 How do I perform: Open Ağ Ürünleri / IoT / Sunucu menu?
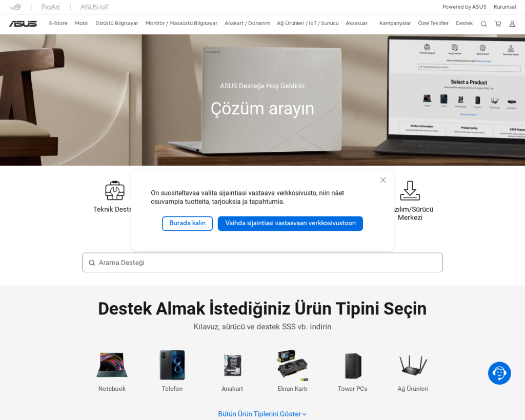(308, 24)
